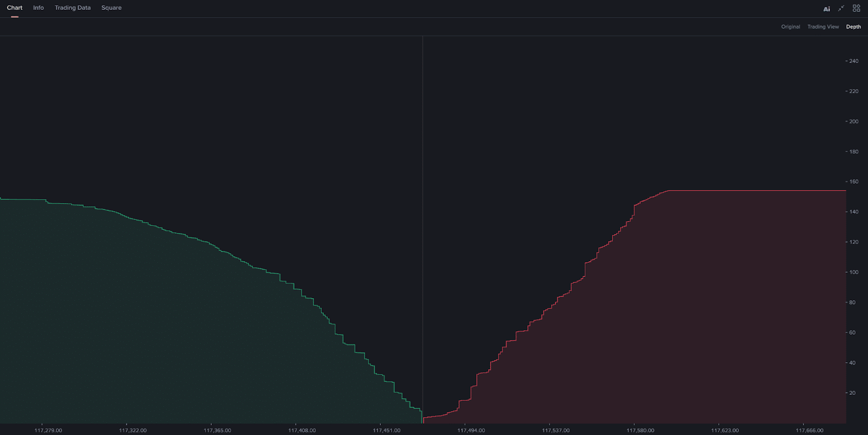Click the 160 volume axis label
This screenshot has height=435, width=868.
tap(853, 182)
